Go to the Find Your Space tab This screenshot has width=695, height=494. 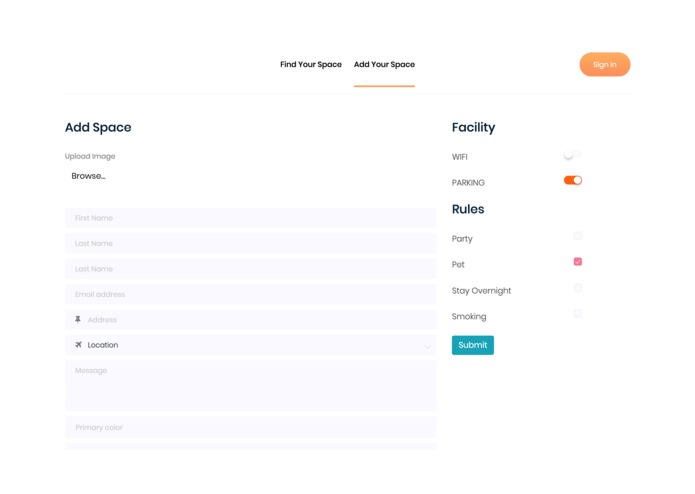[x=311, y=64]
